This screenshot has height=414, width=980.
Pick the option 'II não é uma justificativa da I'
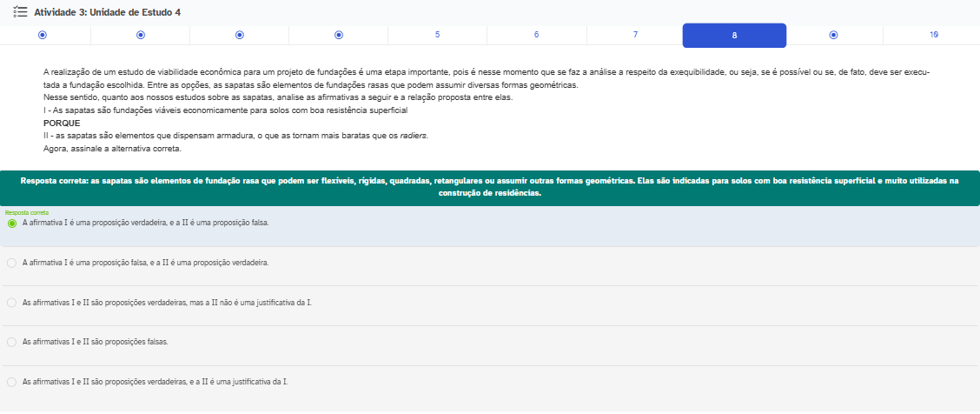click(x=12, y=303)
